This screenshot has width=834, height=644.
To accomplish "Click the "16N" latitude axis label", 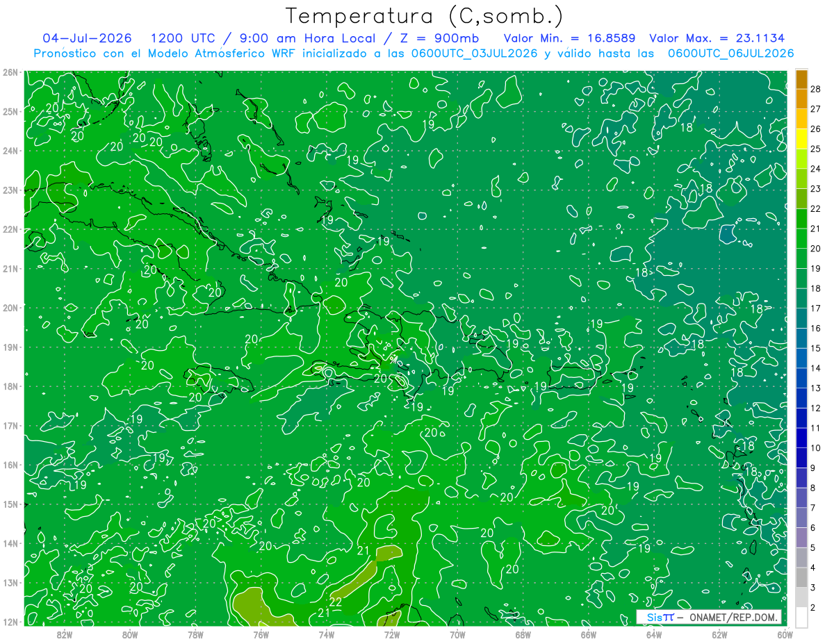I will click(10, 465).
